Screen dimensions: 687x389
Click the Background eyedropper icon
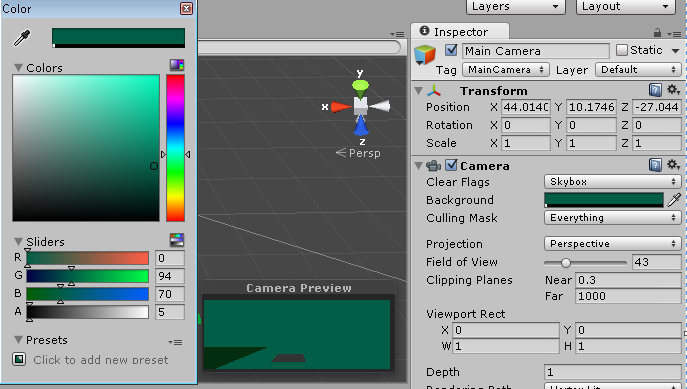[674, 200]
